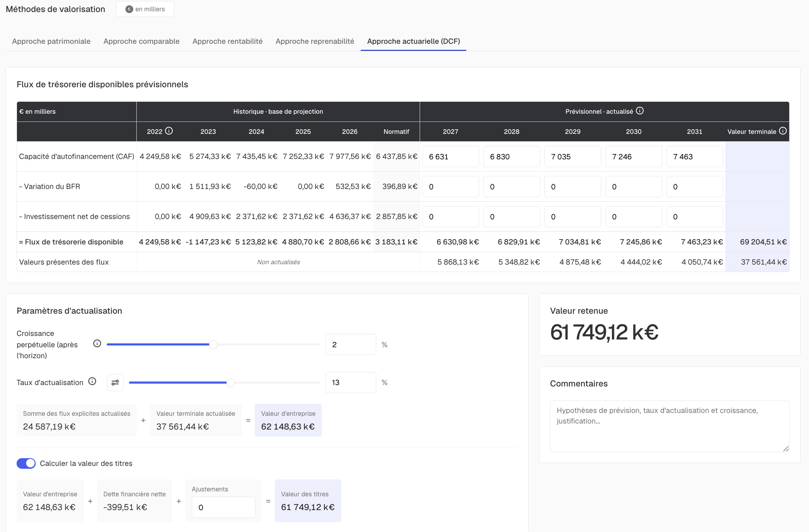The height and width of the screenshot is (532, 809).
Task: Click the CAF 2029 input showing 7 035
Action: (573, 156)
